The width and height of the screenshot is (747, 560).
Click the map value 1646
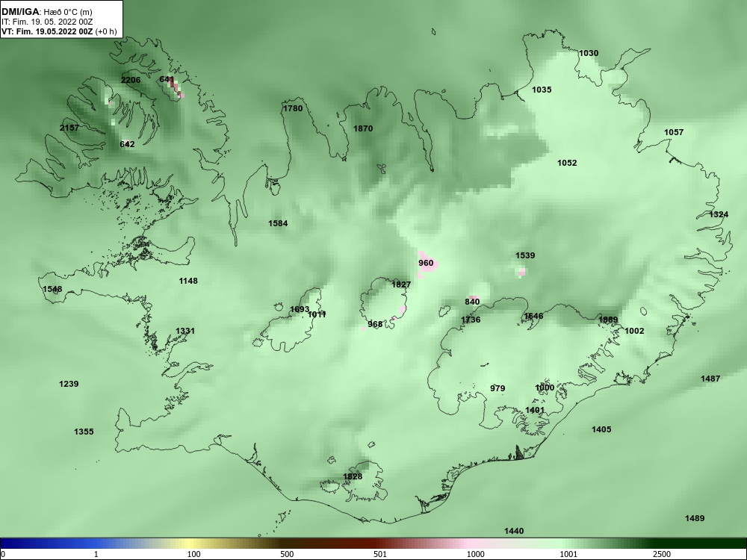533,316
